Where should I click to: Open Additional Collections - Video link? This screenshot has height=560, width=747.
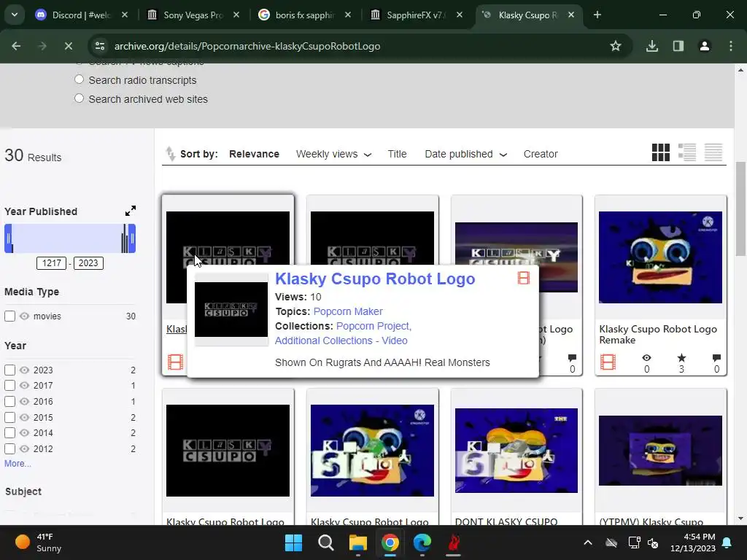[x=341, y=341]
